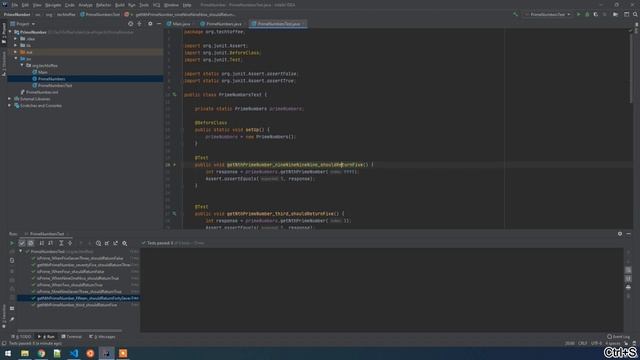The image size is (640, 360).
Task: Open the Refactor menu
Action: (103, 5)
